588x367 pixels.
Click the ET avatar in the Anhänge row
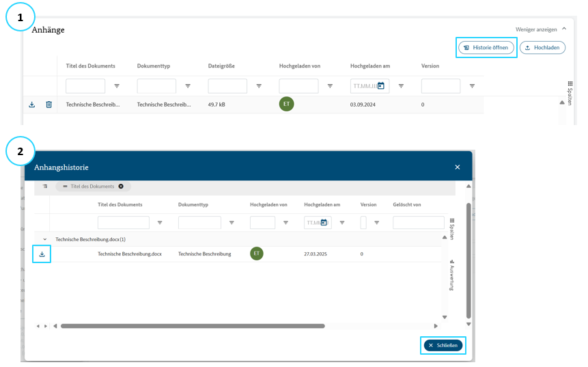(x=287, y=105)
